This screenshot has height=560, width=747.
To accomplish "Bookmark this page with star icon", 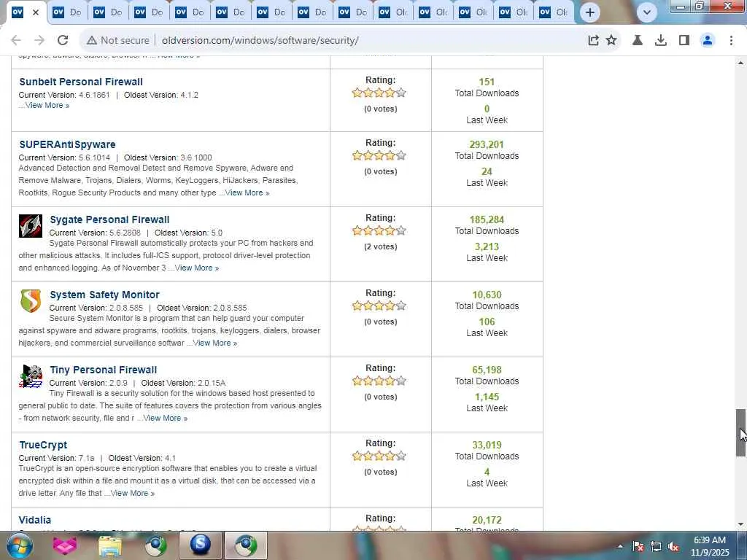I will [x=611, y=41].
